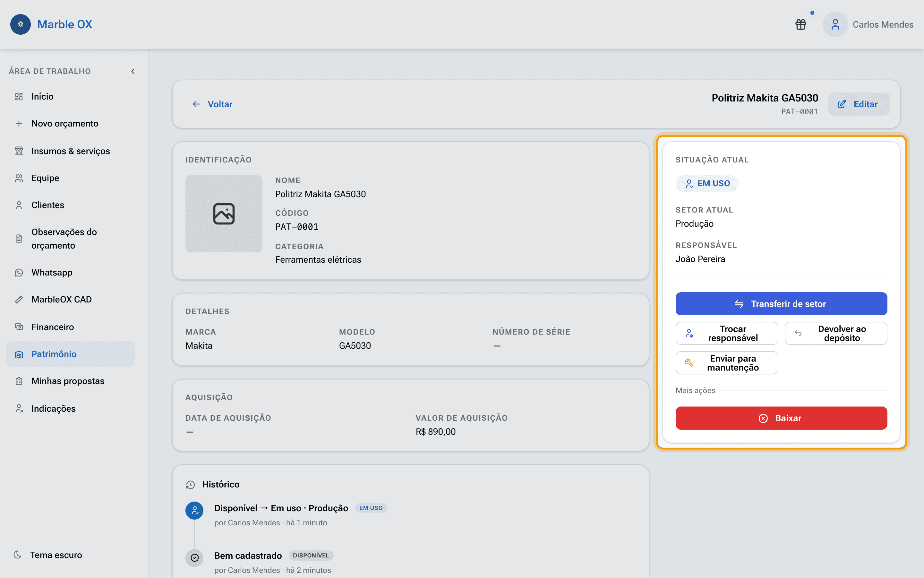
Task: Click the GA5030 model value
Action: [x=355, y=346]
